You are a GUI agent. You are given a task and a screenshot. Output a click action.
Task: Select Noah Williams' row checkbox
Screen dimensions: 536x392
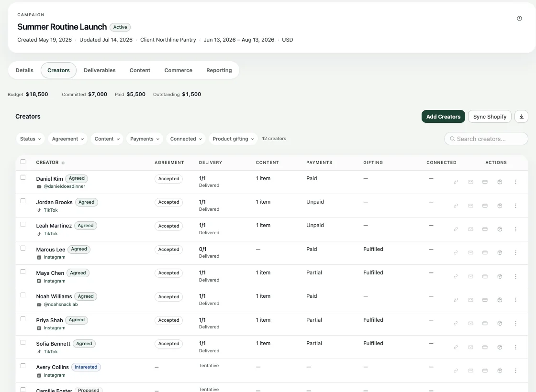23,295
